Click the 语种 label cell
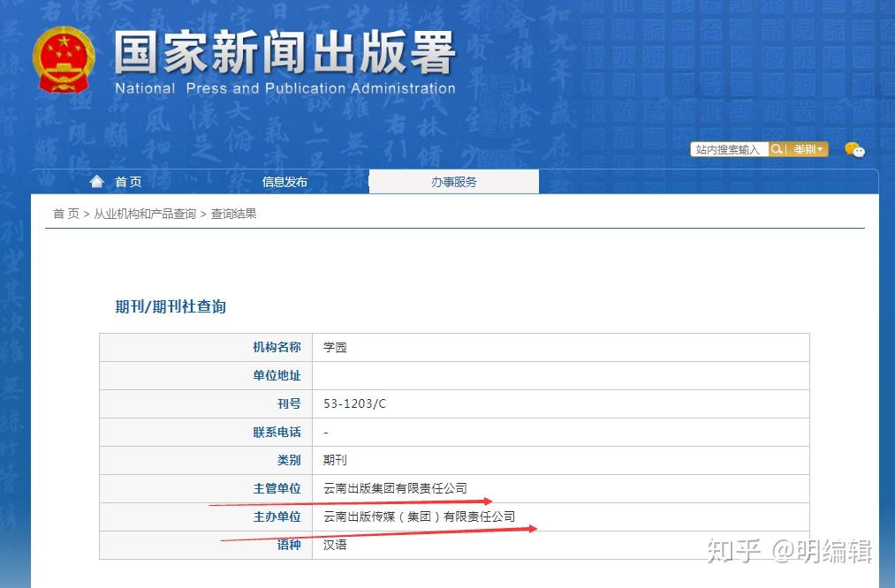 coord(206,546)
